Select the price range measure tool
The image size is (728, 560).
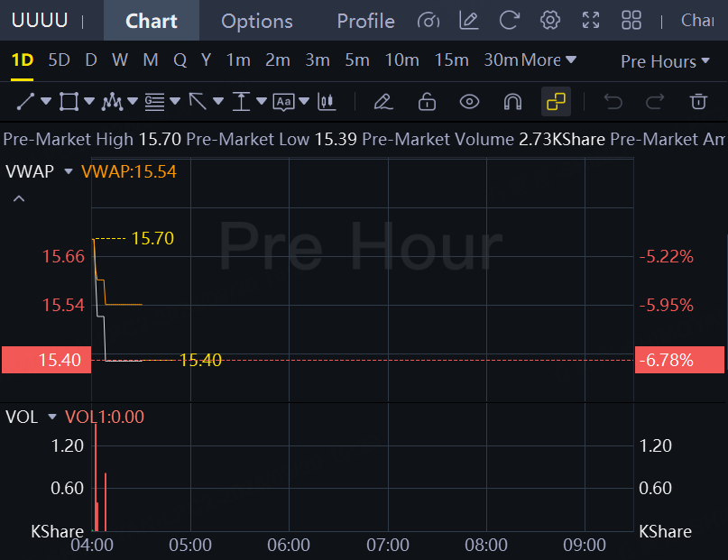tap(241, 102)
